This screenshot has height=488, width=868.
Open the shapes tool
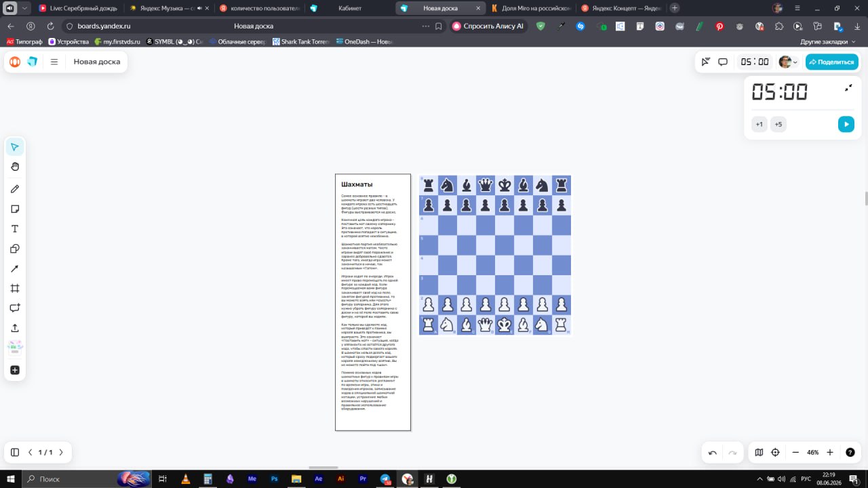coord(15,249)
